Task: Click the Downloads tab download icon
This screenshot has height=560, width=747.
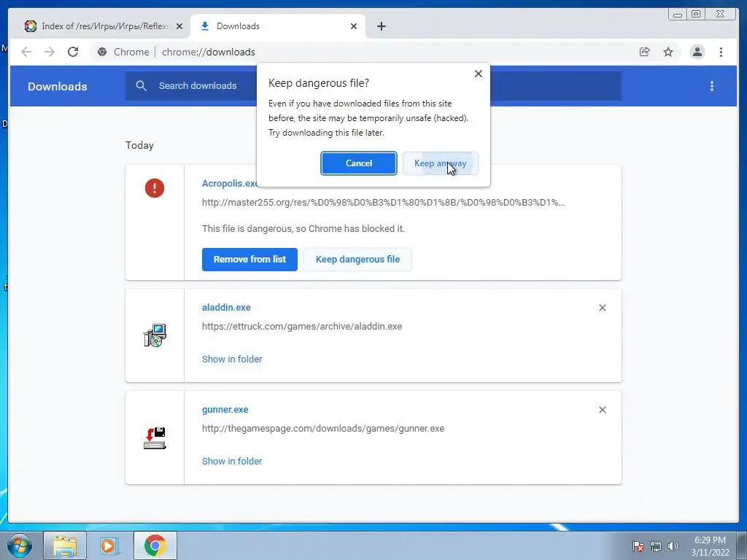Action: click(x=205, y=26)
